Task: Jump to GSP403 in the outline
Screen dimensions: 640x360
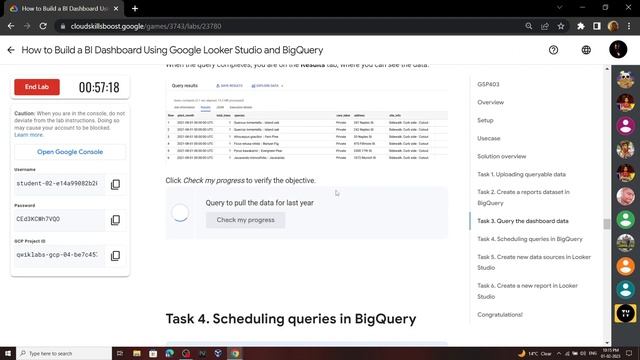Action: [488, 84]
